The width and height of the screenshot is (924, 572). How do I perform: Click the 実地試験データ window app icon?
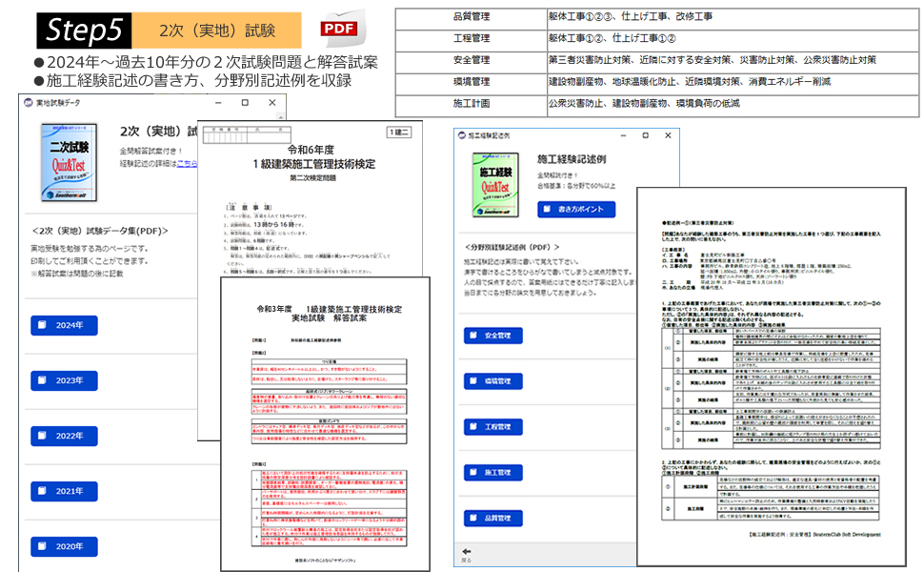28,102
